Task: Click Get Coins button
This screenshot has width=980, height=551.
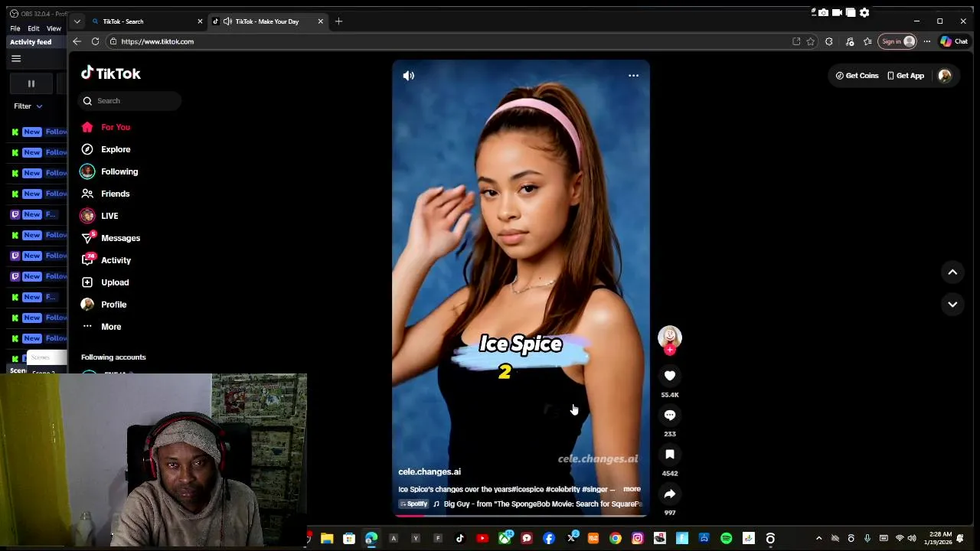Action: tap(857, 76)
